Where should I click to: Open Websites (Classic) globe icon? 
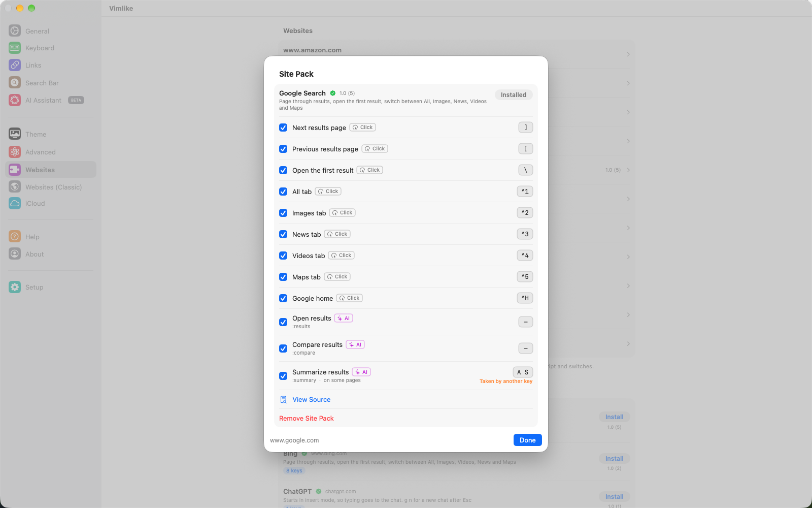click(x=15, y=186)
